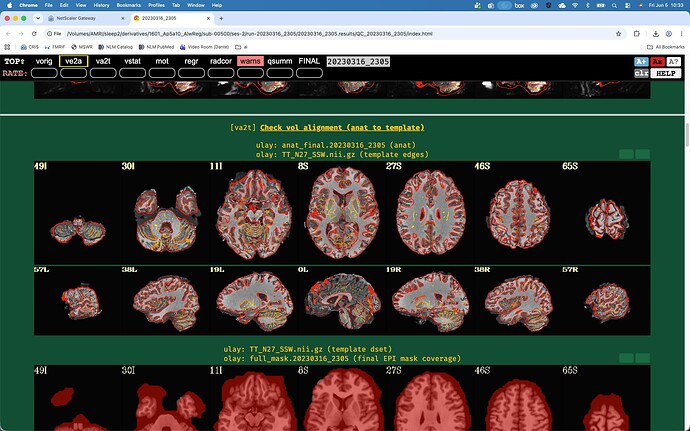Open the CRIS bookmark
The image size is (690, 431).
click(29, 47)
